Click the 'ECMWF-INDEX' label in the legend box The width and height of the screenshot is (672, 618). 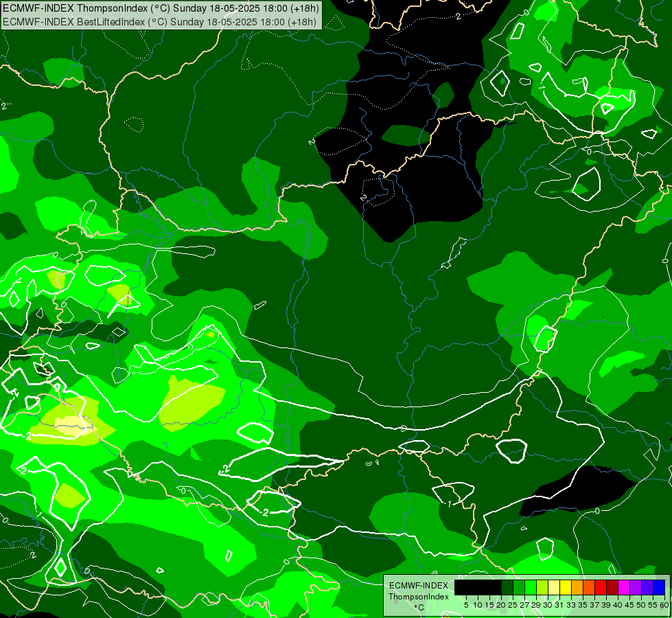point(419,586)
